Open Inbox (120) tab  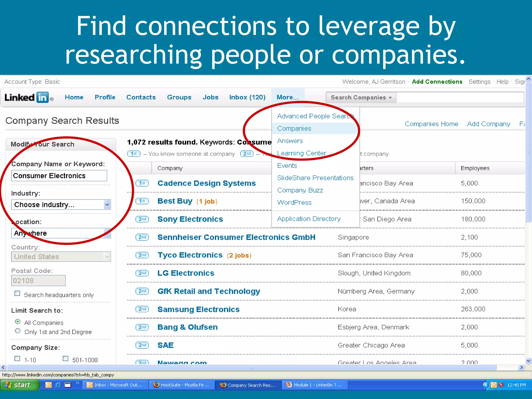coord(247,97)
